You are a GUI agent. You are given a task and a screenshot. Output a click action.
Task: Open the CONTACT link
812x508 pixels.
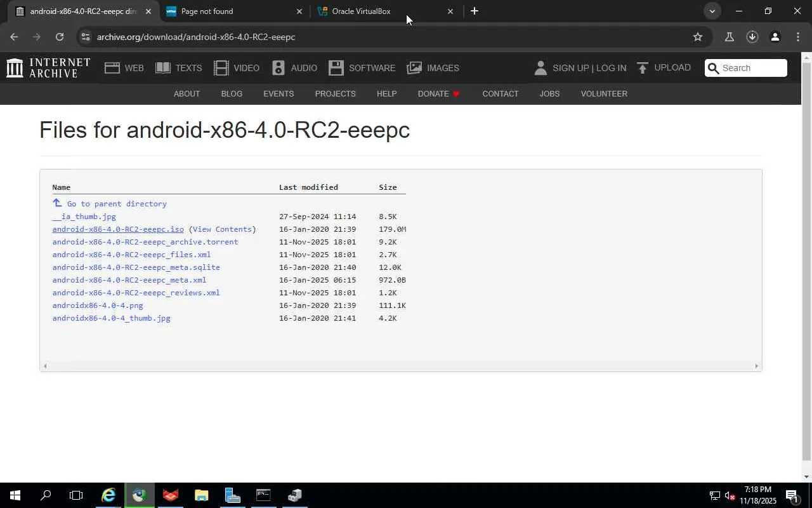coord(501,93)
